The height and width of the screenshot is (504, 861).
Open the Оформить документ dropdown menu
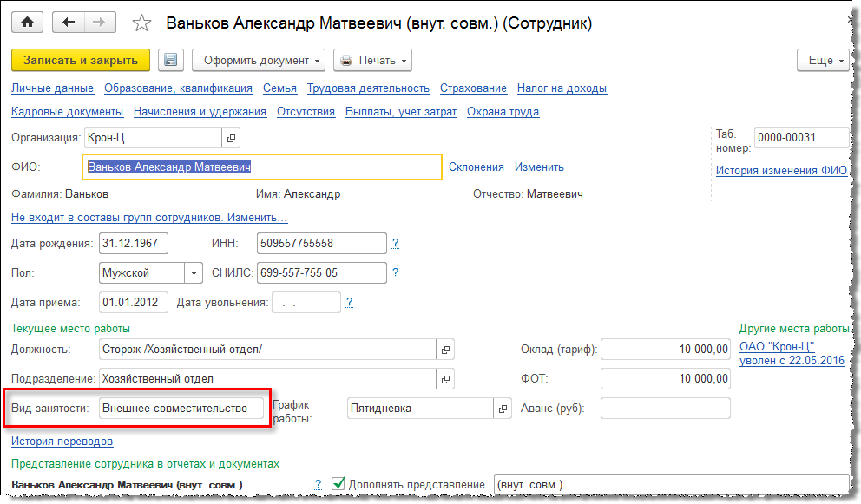point(259,60)
